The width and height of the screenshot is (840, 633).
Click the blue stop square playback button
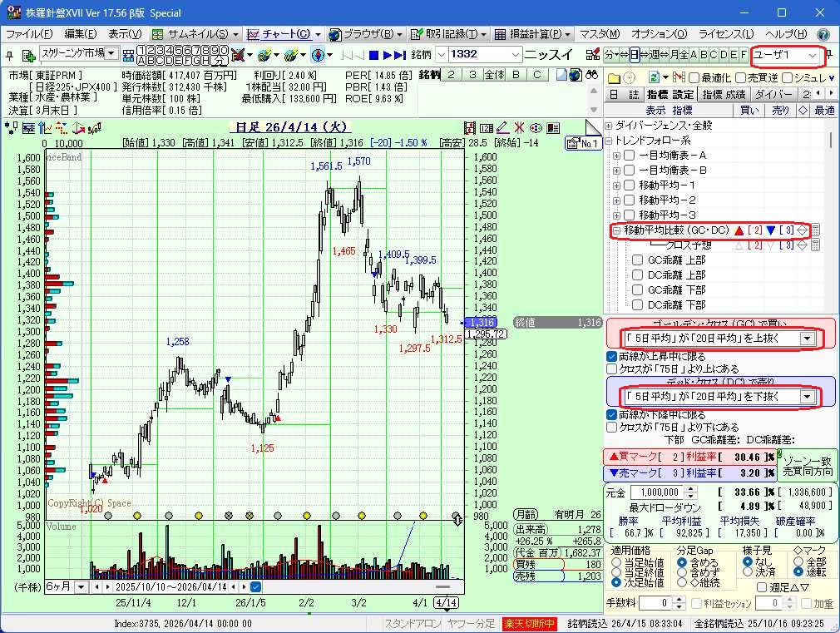click(374, 55)
